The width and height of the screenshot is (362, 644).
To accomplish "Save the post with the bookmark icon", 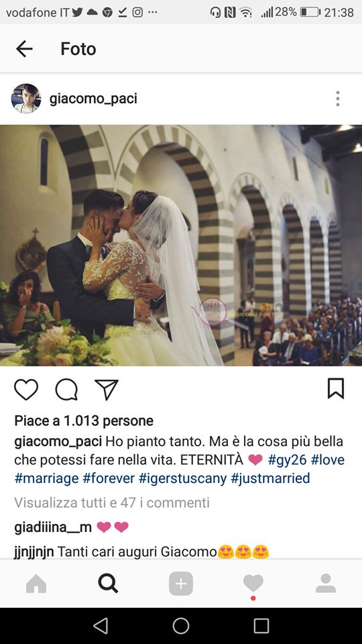I will click(336, 388).
